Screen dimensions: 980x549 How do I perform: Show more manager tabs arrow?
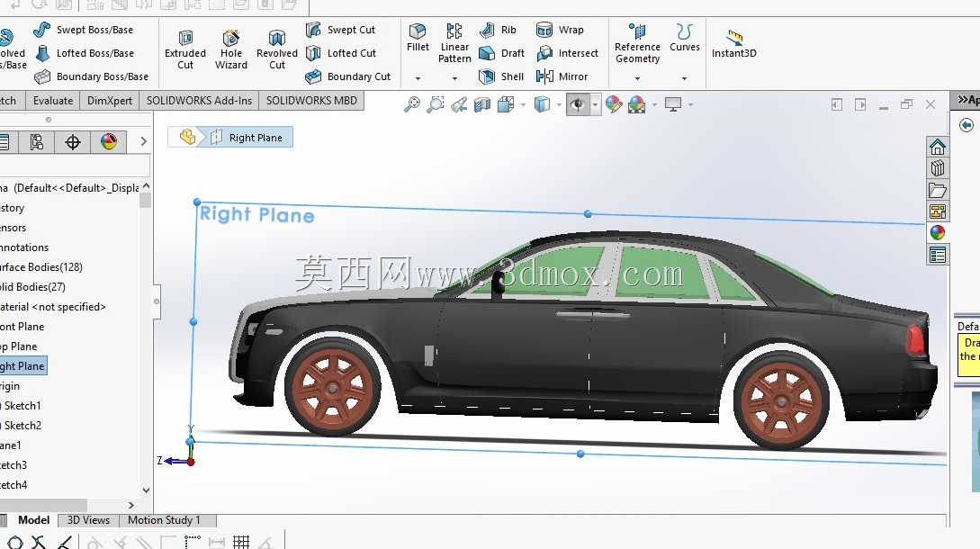143,141
